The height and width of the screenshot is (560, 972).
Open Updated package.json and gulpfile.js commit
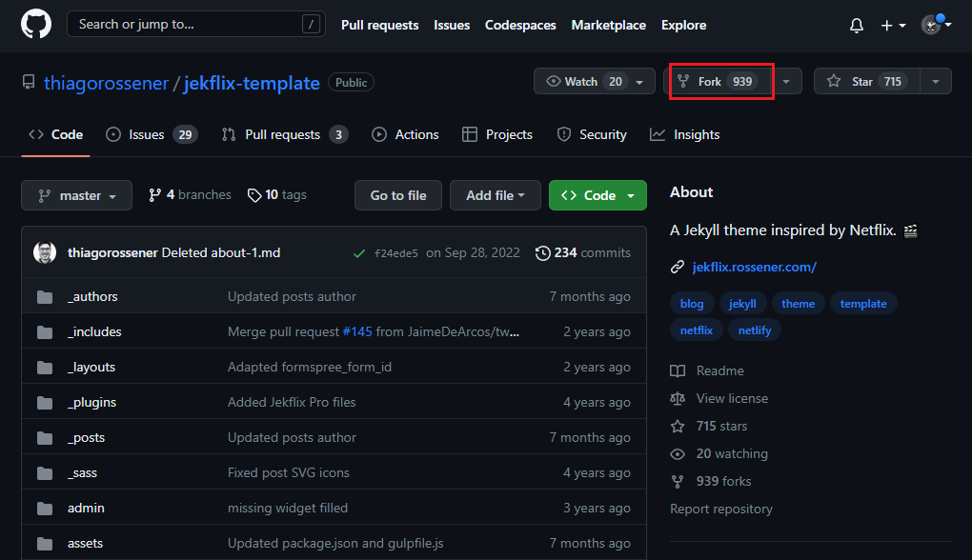click(335, 543)
